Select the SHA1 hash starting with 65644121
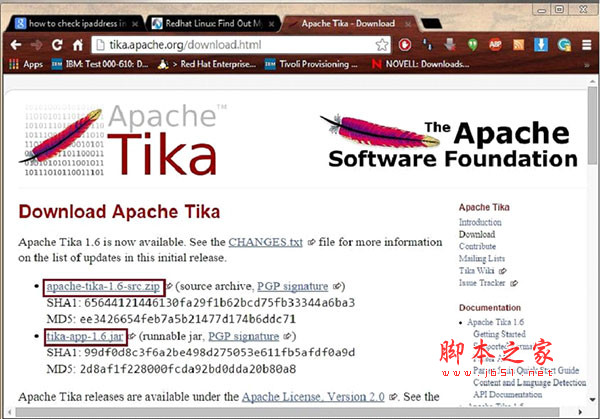This screenshot has width=600, height=419. pyautogui.click(x=219, y=303)
